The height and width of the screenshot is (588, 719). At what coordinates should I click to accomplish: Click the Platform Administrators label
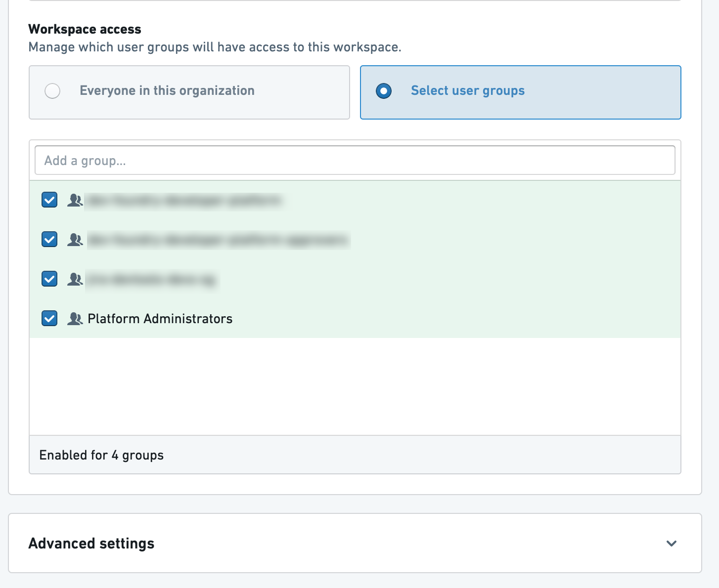coord(160,319)
